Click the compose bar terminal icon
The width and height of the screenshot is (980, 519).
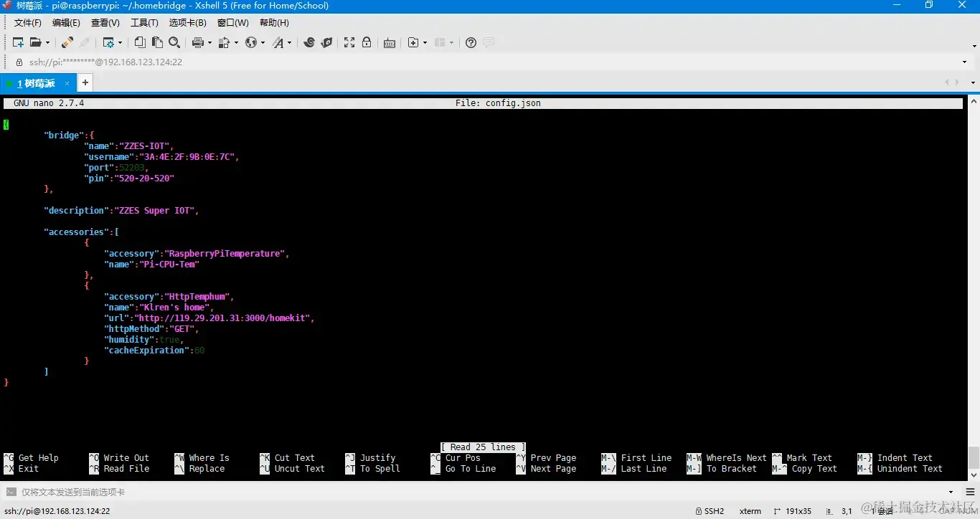tap(11, 492)
